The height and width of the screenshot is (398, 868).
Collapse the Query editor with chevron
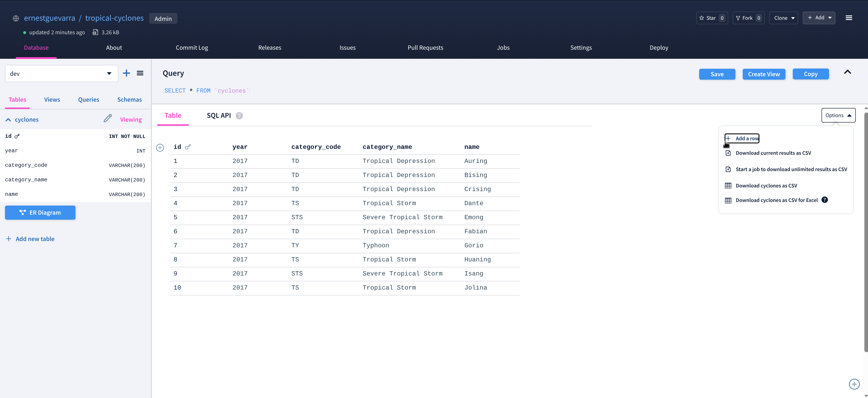pyautogui.click(x=847, y=72)
